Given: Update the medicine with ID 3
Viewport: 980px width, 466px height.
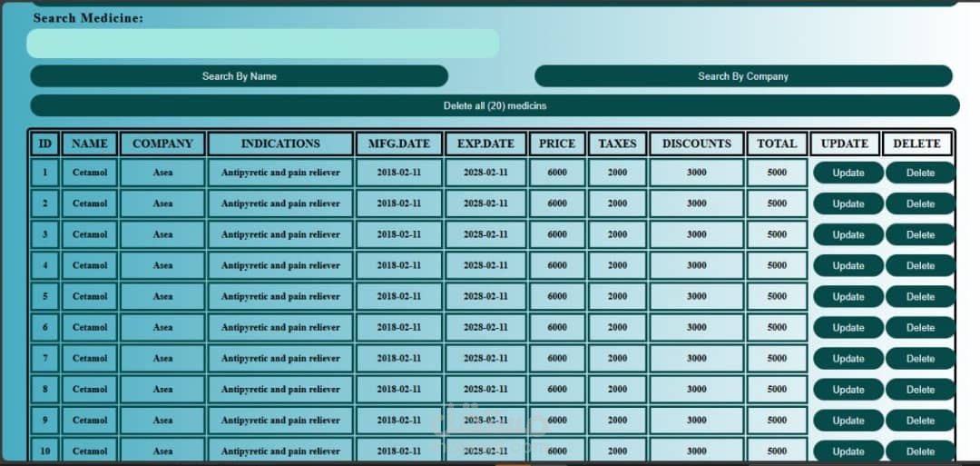Looking at the screenshot, I should click(x=848, y=234).
